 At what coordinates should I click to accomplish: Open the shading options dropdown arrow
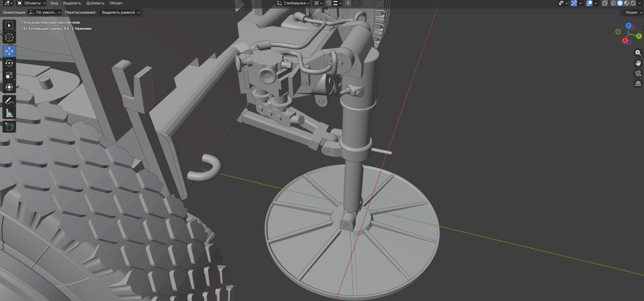pos(640,3)
